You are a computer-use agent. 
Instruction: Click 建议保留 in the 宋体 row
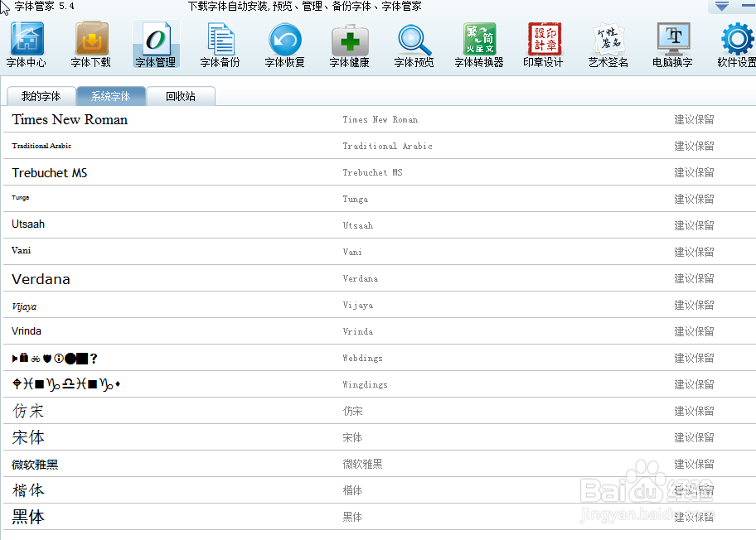pyautogui.click(x=694, y=437)
